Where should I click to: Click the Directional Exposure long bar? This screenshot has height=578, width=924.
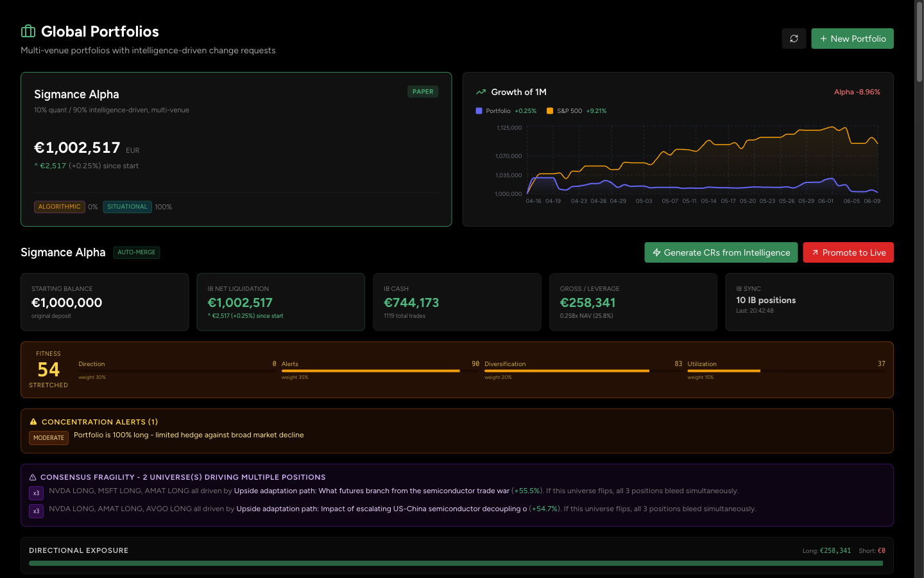coord(456,563)
